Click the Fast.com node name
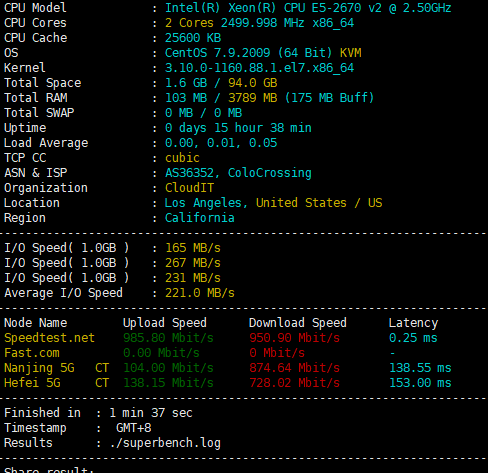Image resolution: width=488 pixels, height=473 pixels. (x=32, y=353)
